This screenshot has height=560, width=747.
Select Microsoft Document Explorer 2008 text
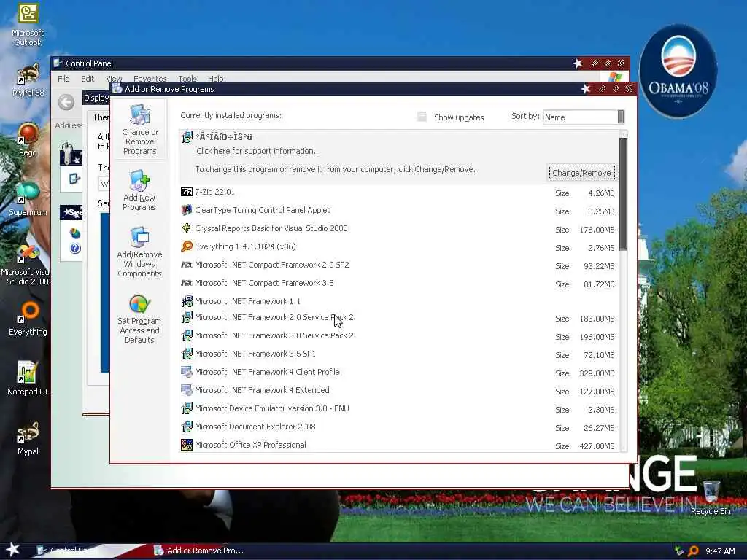(255, 427)
